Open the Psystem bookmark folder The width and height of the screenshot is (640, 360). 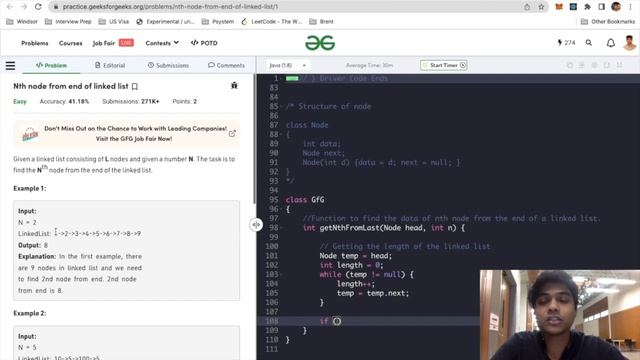click(x=218, y=22)
